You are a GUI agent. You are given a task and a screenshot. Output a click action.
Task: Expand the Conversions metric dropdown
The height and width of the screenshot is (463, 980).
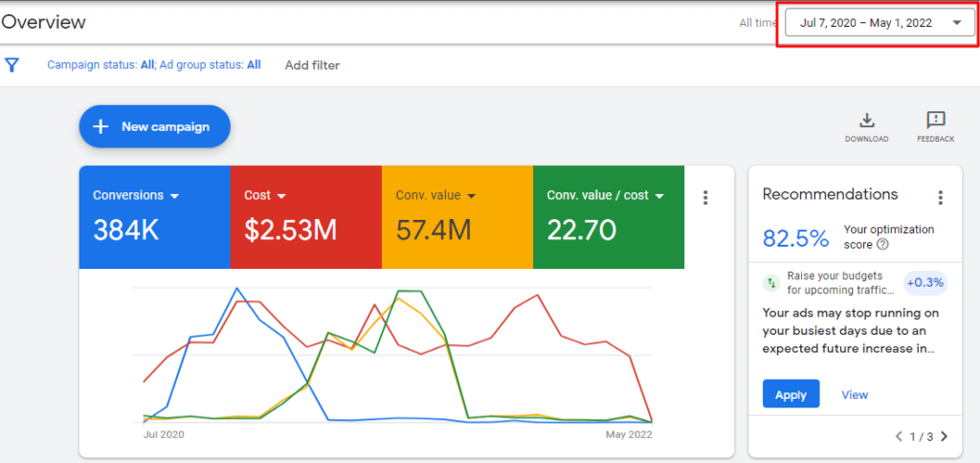[x=174, y=196]
